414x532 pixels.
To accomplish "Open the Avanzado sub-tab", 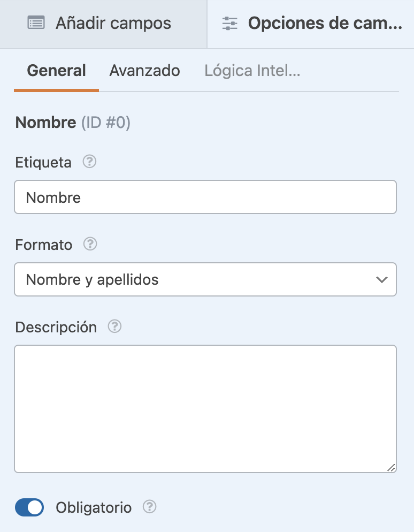I will coord(144,71).
